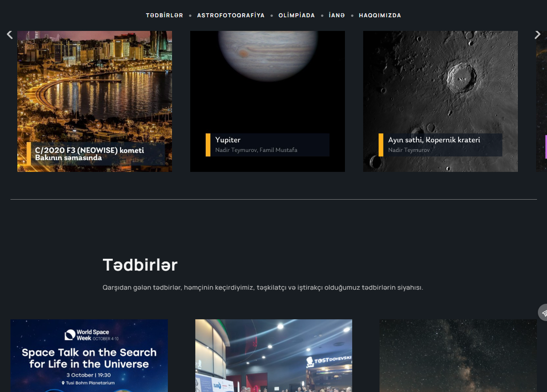
Task: Click the Tədbirlər description paragraph starting Qarşıdan
Action: point(263,287)
